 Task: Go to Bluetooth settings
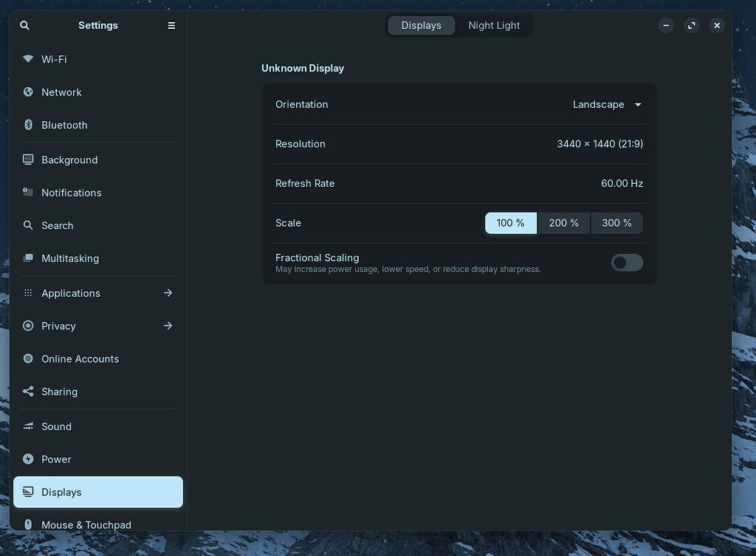tap(98, 125)
